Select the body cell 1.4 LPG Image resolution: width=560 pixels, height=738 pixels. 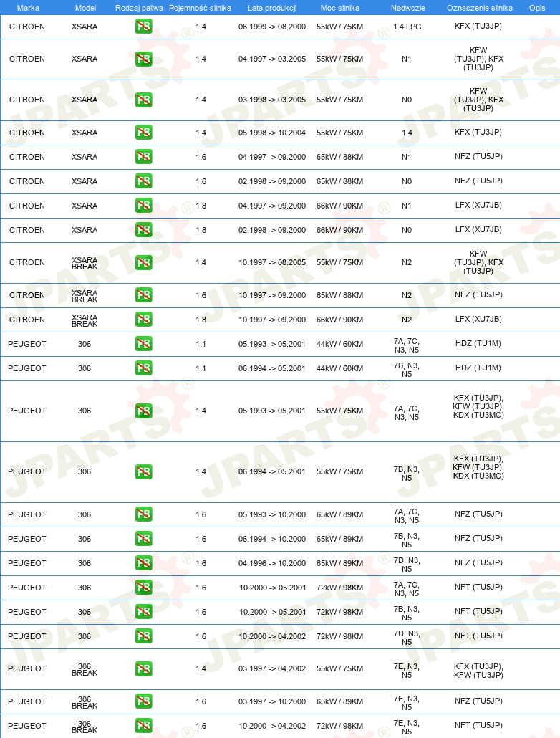pos(407,27)
